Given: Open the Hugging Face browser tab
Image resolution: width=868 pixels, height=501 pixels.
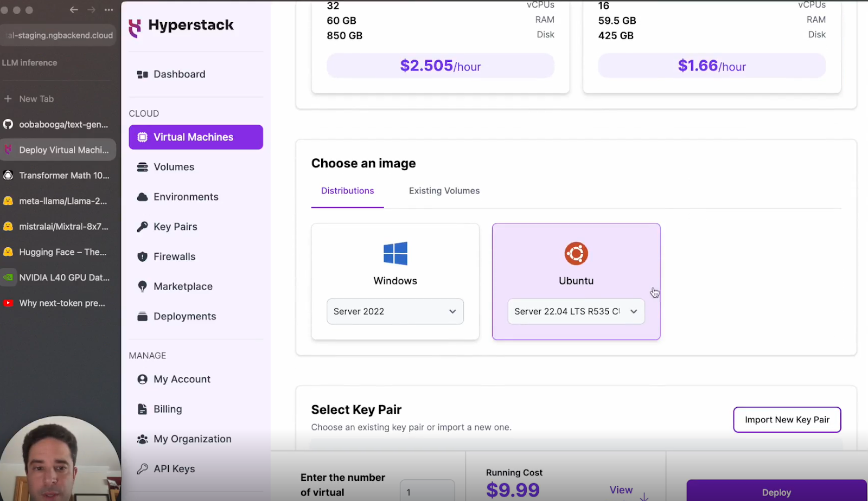Looking at the screenshot, I should [58, 252].
